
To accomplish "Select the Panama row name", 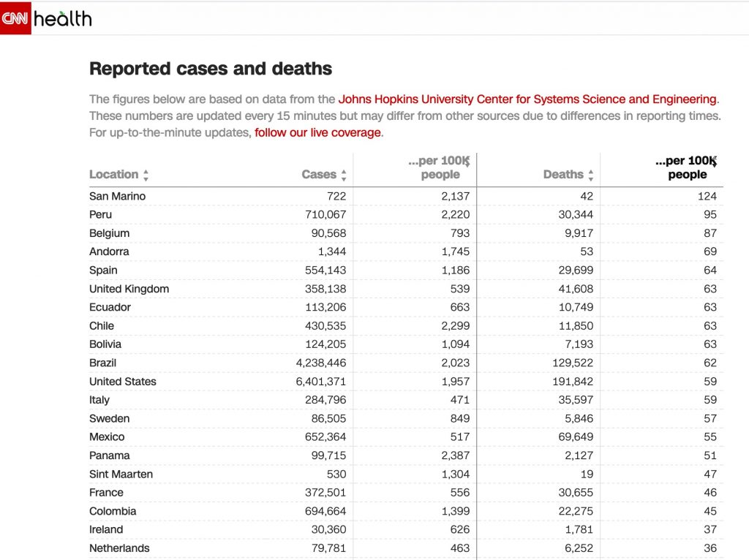I will pyautogui.click(x=110, y=455).
